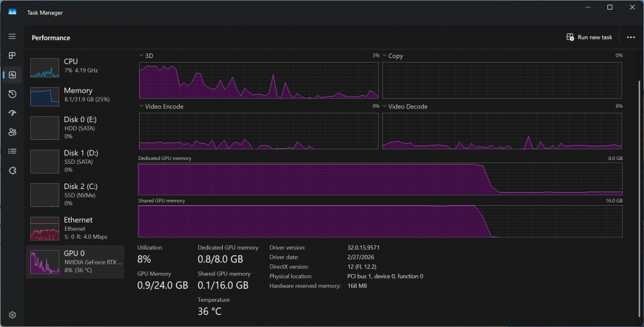Image resolution: width=644 pixels, height=327 pixels.
Task: Open the App history page icon
Action: [x=12, y=94]
